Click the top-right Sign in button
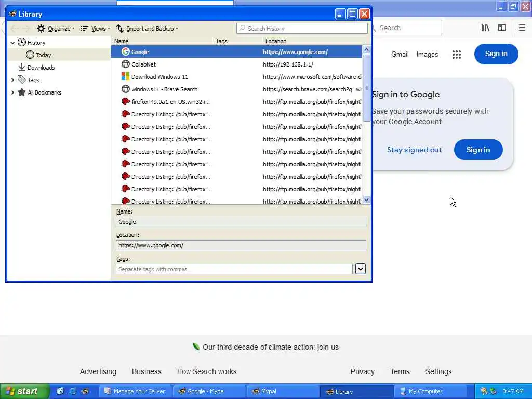 coord(496,54)
